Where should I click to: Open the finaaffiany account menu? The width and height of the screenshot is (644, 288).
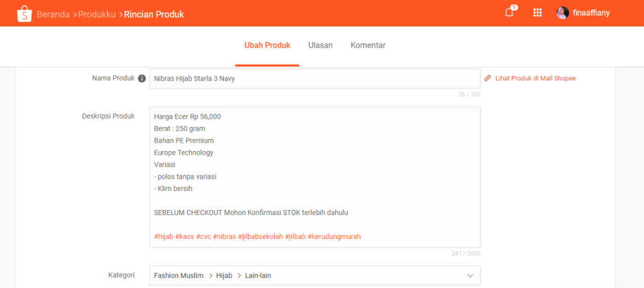[591, 13]
